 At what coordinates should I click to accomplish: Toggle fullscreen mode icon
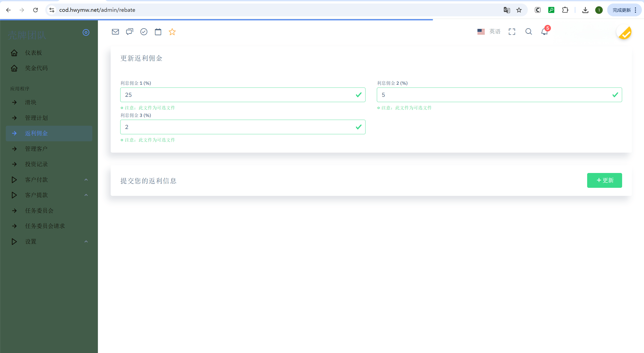(512, 32)
